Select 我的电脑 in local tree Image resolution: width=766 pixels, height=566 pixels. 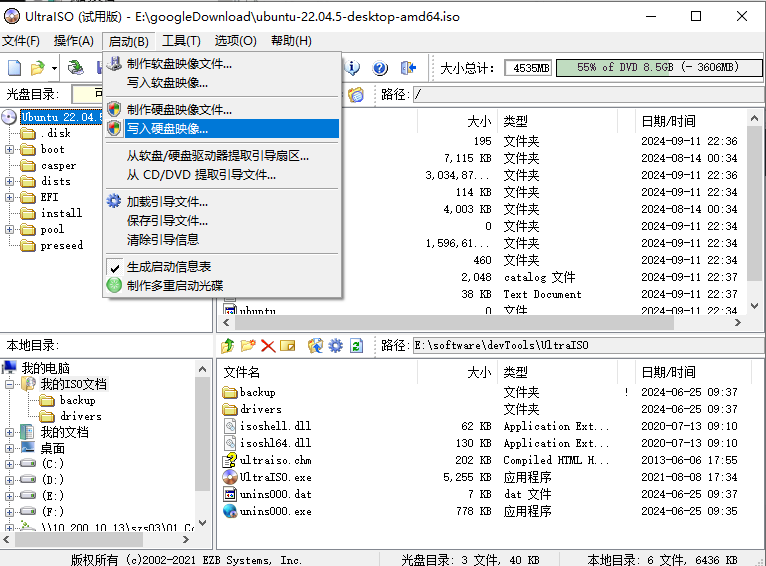point(45,368)
